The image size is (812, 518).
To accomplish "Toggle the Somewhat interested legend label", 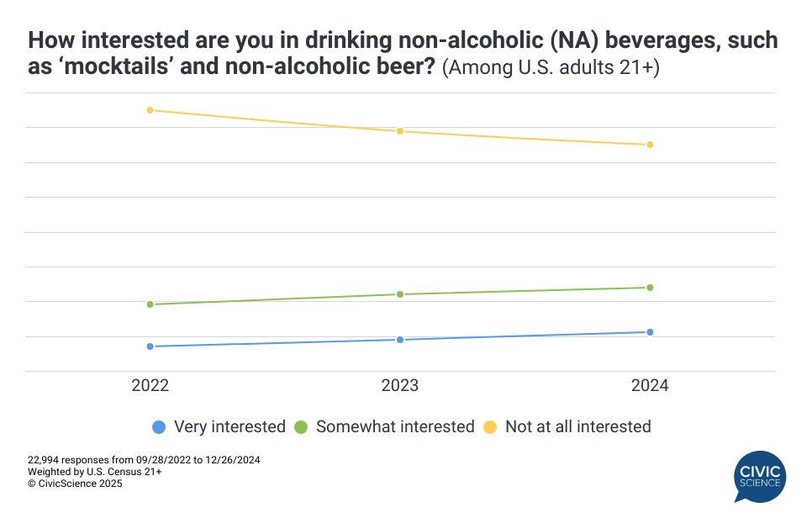I will (395, 427).
